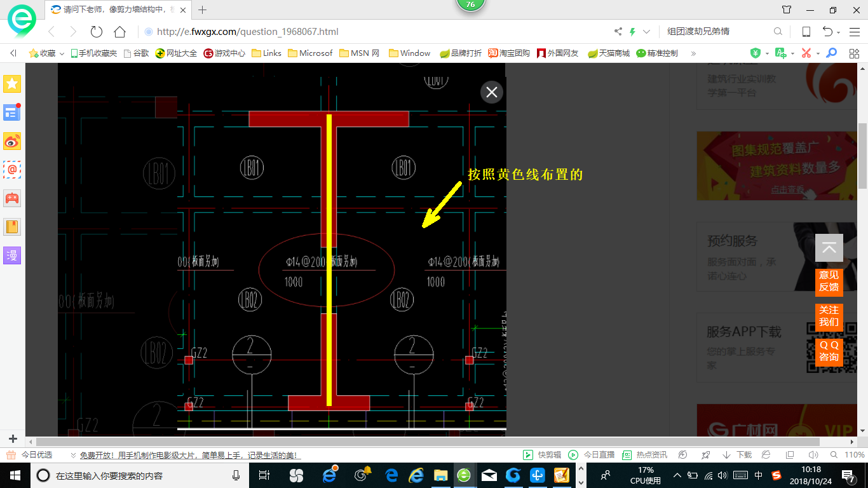Go back to the previous page
The height and width of the screenshot is (488, 868).
click(x=52, y=32)
